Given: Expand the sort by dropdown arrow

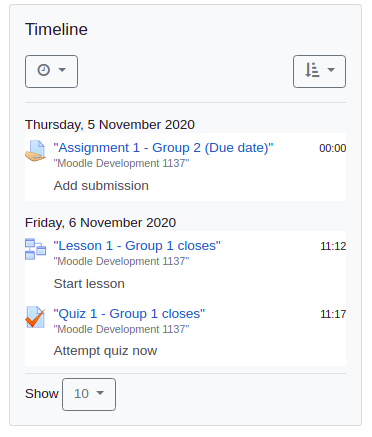Looking at the screenshot, I should click(x=331, y=70).
